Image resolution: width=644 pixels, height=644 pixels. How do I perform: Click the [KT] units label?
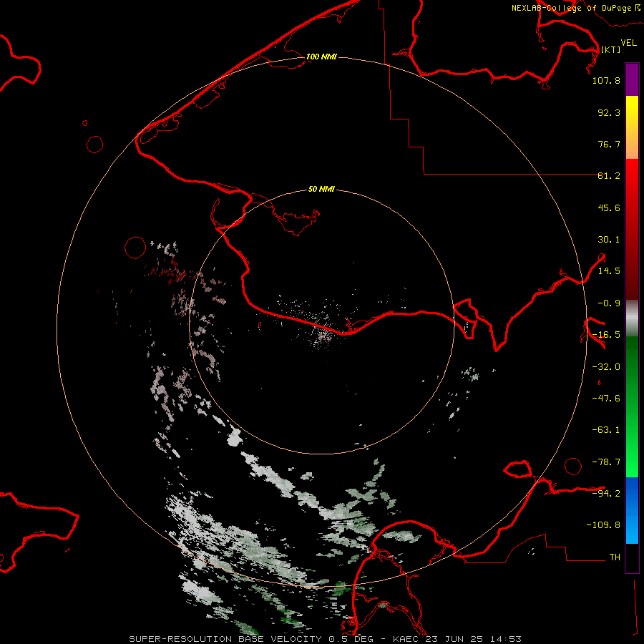pos(610,49)
